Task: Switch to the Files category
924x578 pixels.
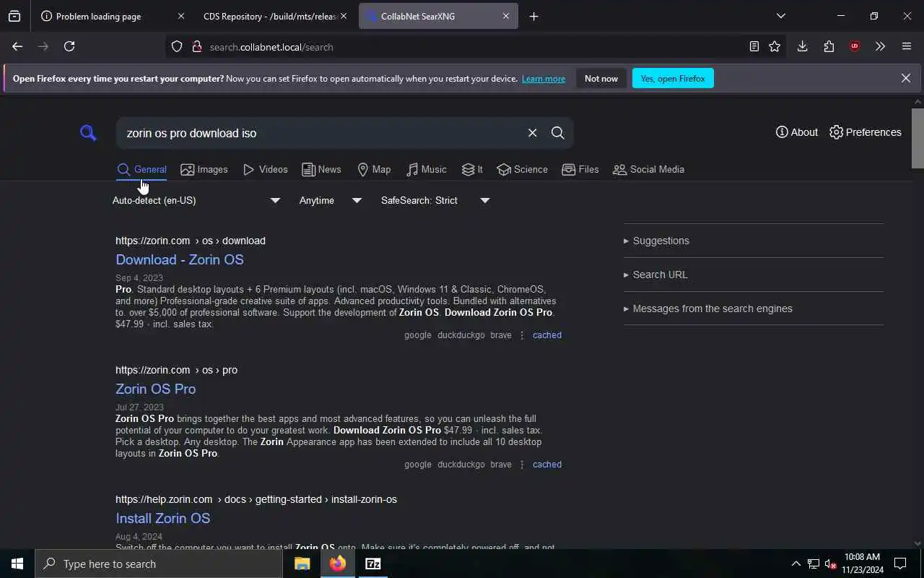Action: [580, 169]
